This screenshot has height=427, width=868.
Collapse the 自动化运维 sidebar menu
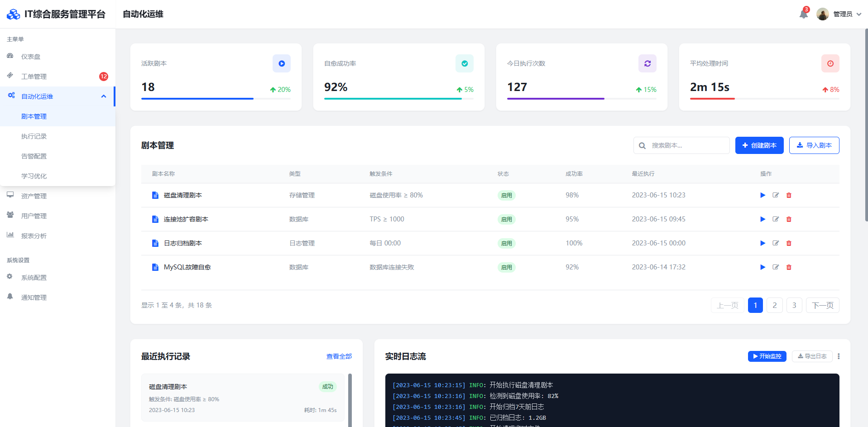pos(103,96)
